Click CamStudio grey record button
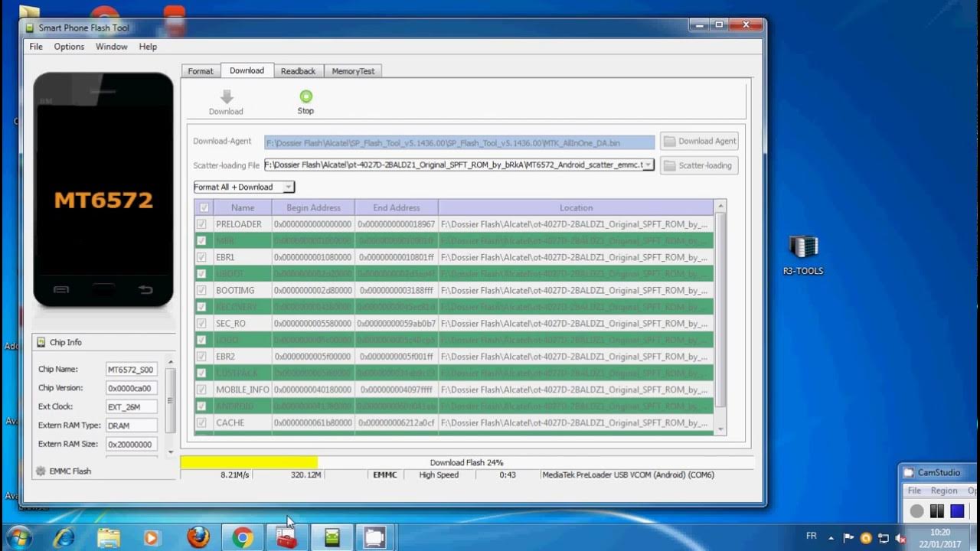The height and width of the screenshot is (551, 980). click(916, 511)
